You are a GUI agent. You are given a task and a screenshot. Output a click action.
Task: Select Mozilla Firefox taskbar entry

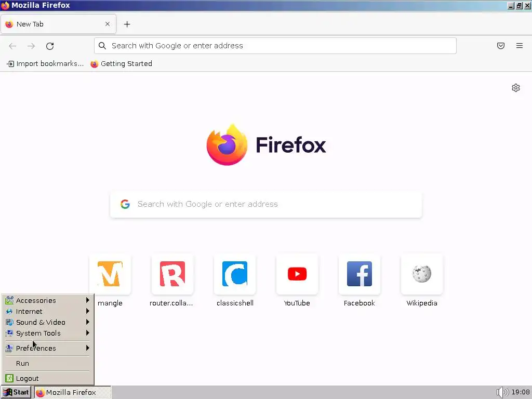point(73,392)
